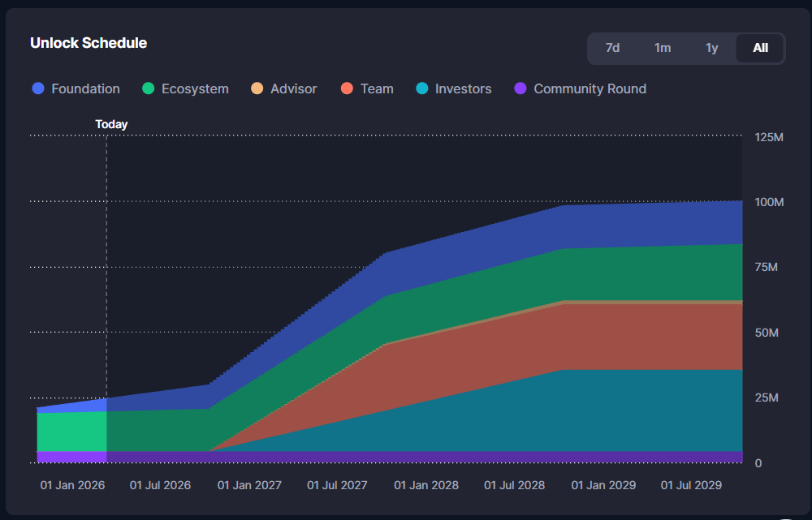The width and height of the screenshot is (812, 520).
Task: Click the orange Advisor legend dot
Action: (x=257, y=89)
